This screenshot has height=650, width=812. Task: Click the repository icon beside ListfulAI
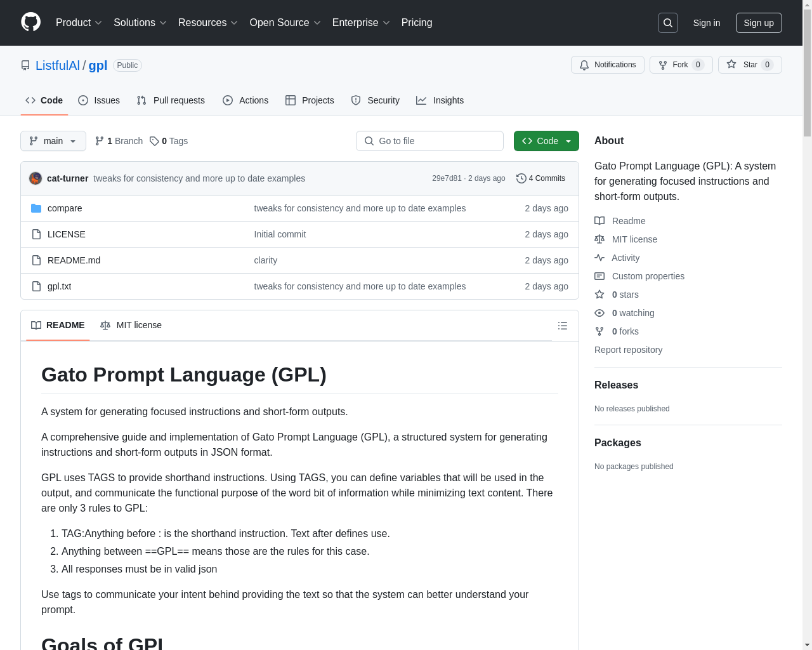coord(25,65)
